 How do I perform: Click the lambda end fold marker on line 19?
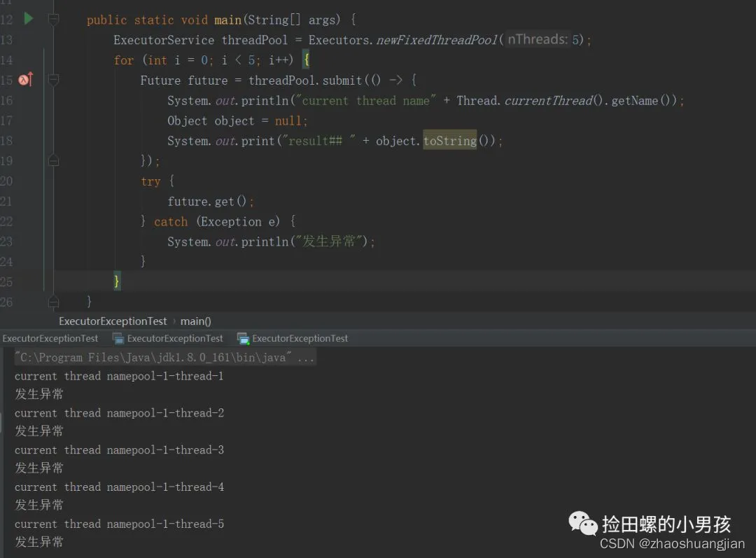point(53,160)
